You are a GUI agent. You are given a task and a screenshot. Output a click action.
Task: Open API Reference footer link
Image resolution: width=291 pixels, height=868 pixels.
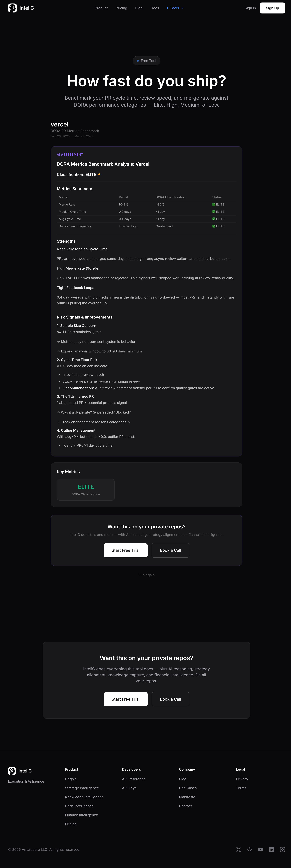tap(134, 779)
